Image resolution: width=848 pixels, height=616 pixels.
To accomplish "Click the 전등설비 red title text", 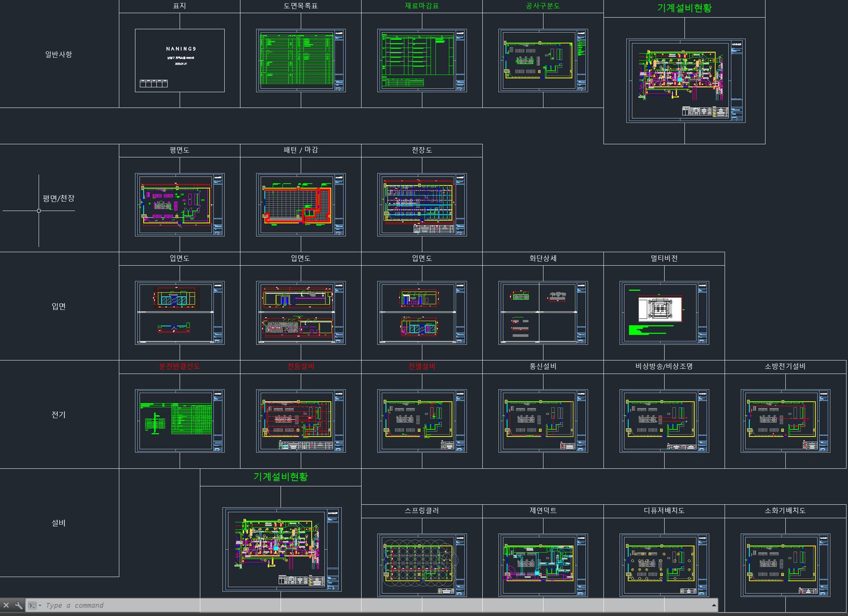I will pyautogui.click(x=301, y=366).
